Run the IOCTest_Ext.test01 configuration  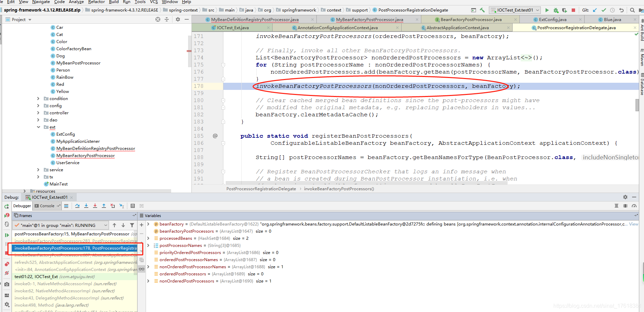click(547, 10)
